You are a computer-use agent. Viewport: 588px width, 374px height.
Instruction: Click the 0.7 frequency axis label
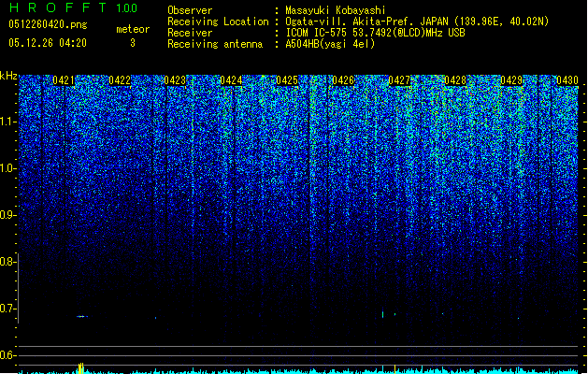(7, 309)
